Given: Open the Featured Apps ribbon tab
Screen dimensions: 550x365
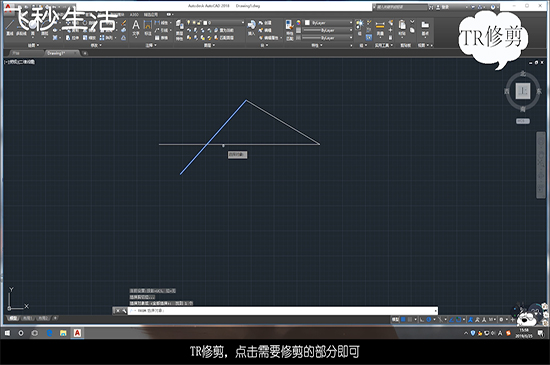Looking at the screenshot, I should [151, 15].
